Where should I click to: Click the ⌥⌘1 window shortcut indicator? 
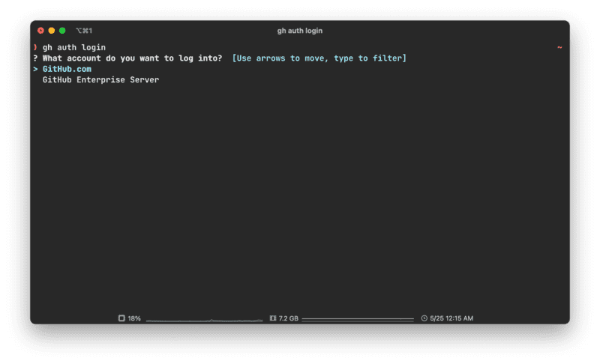tap(83, 31)
